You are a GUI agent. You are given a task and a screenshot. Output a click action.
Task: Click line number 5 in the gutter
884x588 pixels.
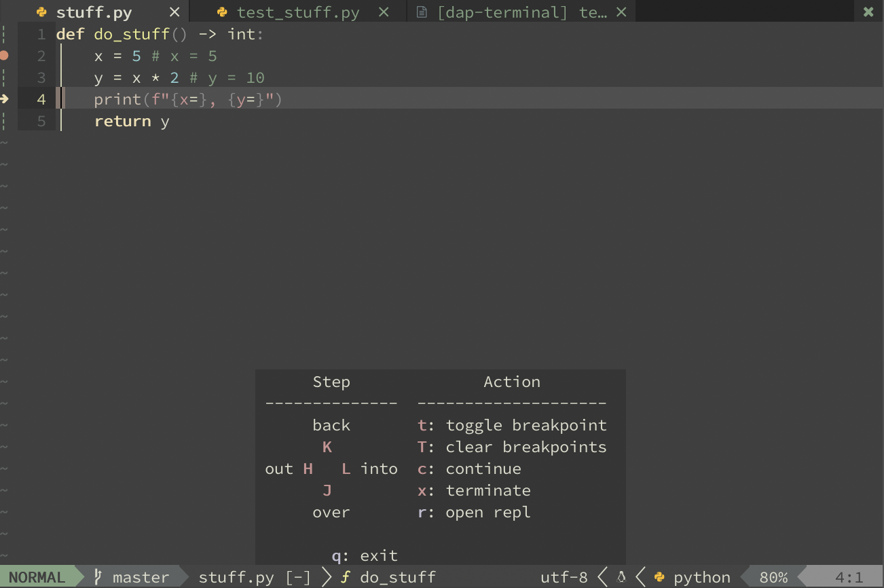click(41, 121)
